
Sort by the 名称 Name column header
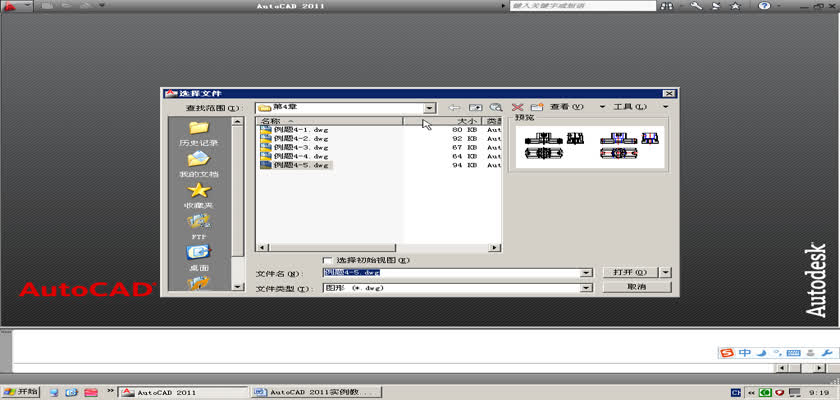point(329,121)
